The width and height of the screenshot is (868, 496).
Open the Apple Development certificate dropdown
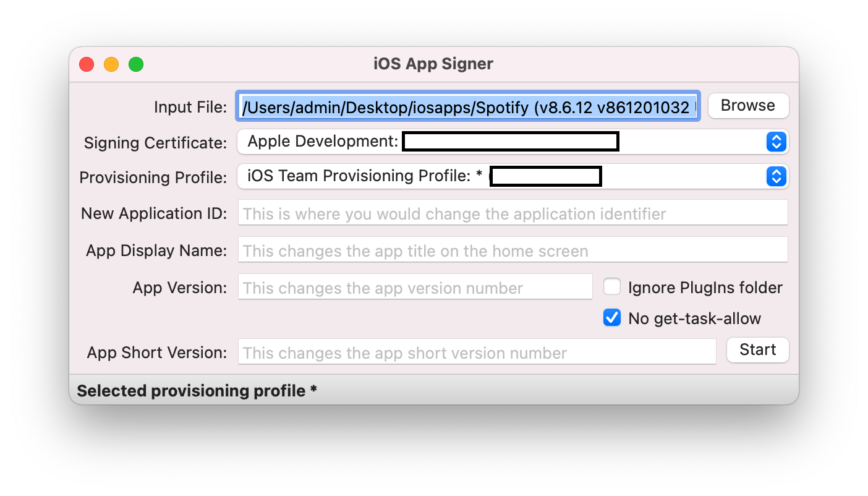click(513, 142)
